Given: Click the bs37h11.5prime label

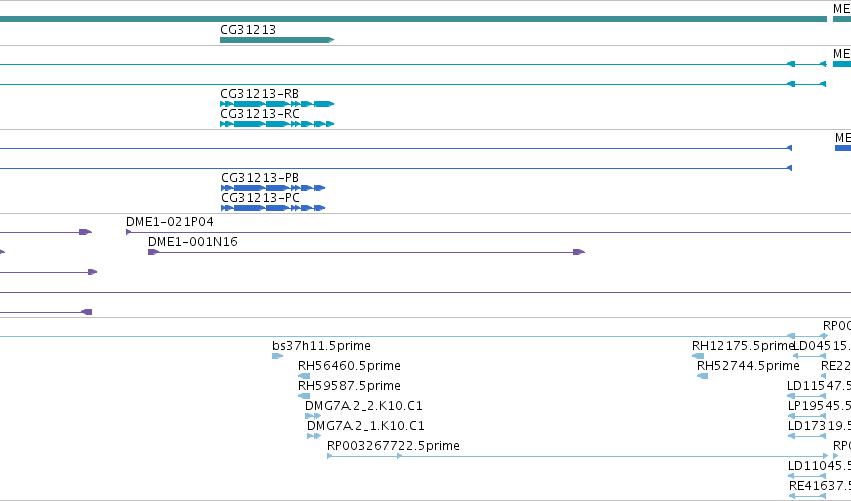Looking at the screenshot, I should coord(321,346).
